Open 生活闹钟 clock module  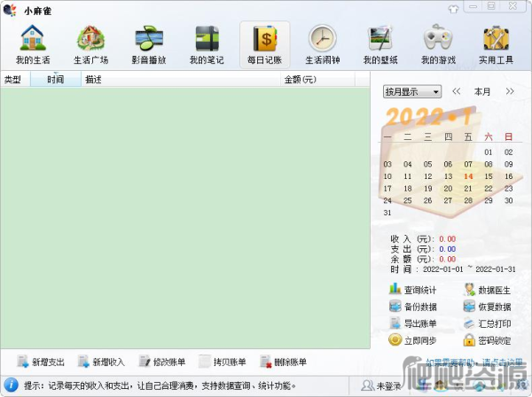pos(323,44)
